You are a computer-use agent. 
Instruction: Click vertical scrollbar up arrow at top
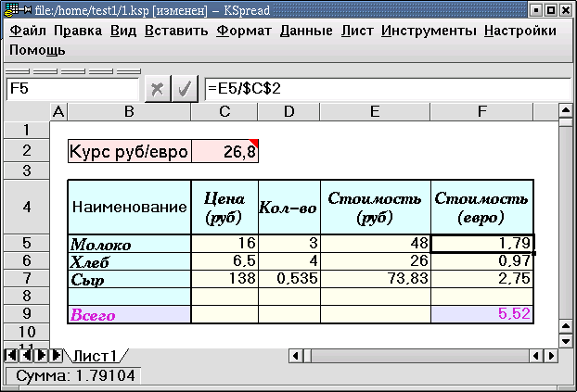click(x=566, y=109)
